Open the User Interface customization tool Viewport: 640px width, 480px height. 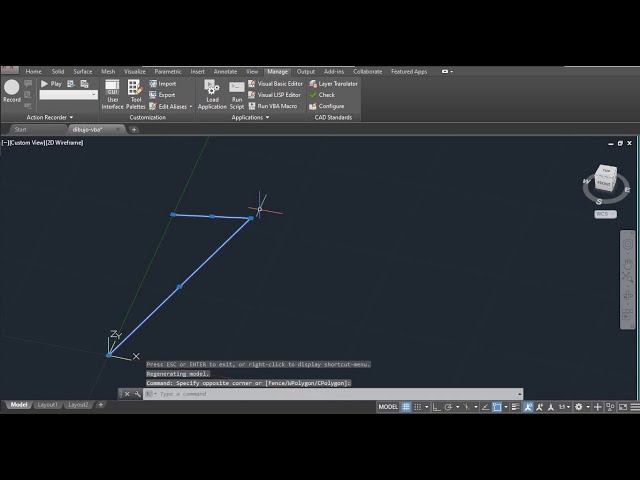pyautogui.click(x=113, y=94)
